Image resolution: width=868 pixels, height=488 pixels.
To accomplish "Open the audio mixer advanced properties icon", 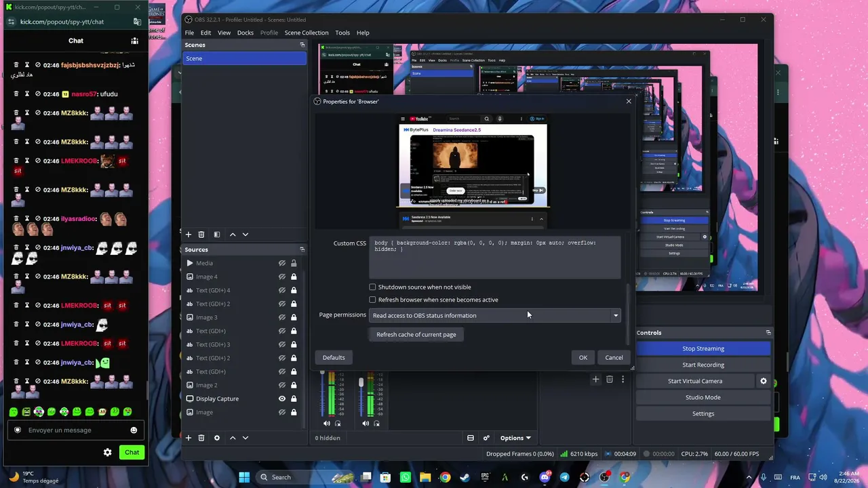I will point(486,438).
